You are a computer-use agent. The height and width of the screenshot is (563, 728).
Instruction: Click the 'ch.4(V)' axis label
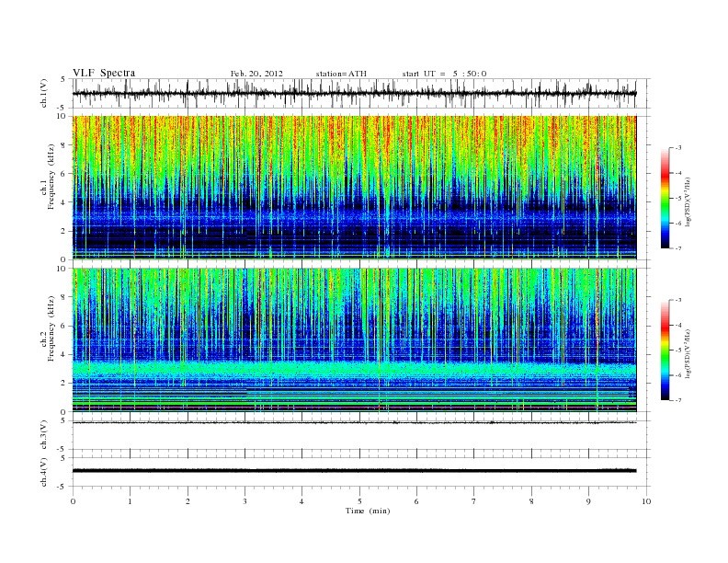coord(44,472)
